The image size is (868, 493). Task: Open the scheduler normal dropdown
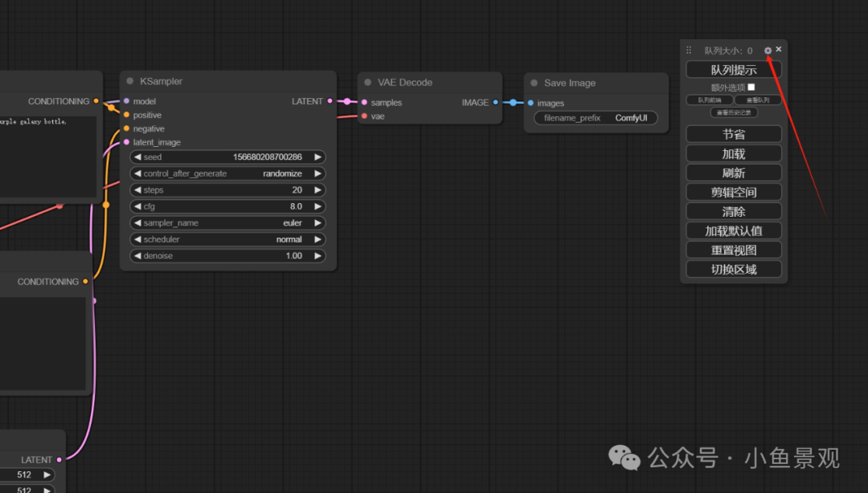(x=227, y=239)
